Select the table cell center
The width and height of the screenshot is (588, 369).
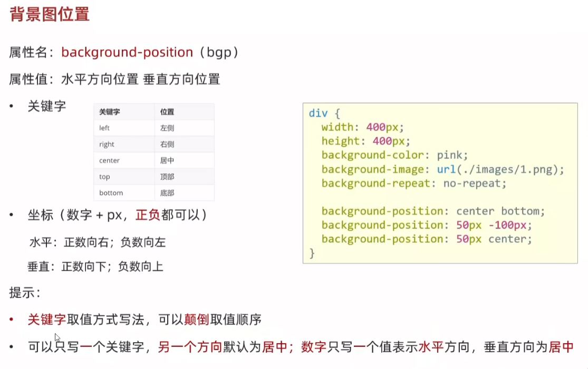pyautogui.click(x=124, y=160)
